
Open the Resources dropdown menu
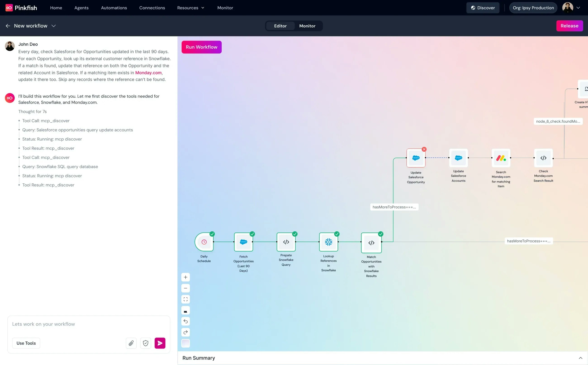[x=191, y=7]
